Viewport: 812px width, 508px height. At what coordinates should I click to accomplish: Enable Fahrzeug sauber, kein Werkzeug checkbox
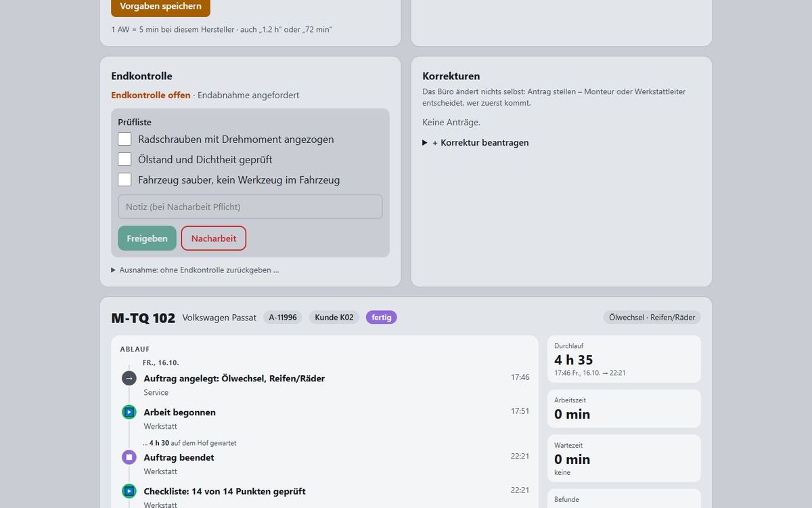(x=125, y=179)
